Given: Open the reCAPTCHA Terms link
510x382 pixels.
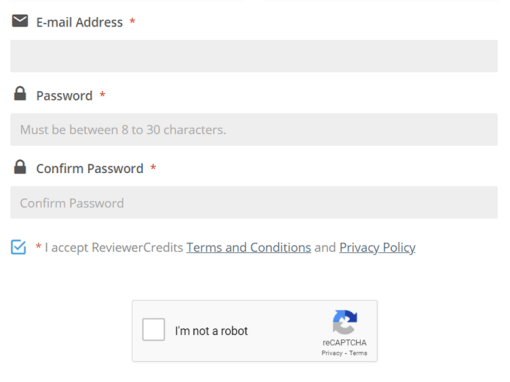Looking at the screenshot, I should (x=358, y=353).
